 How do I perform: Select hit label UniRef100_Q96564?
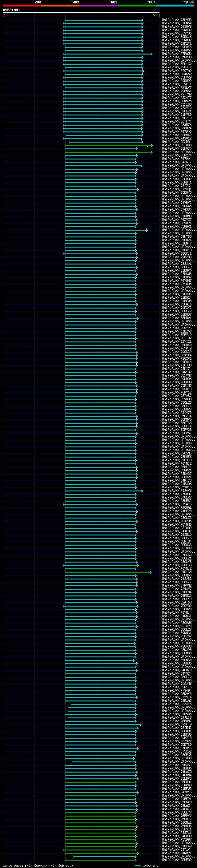[x=177, y=91]
